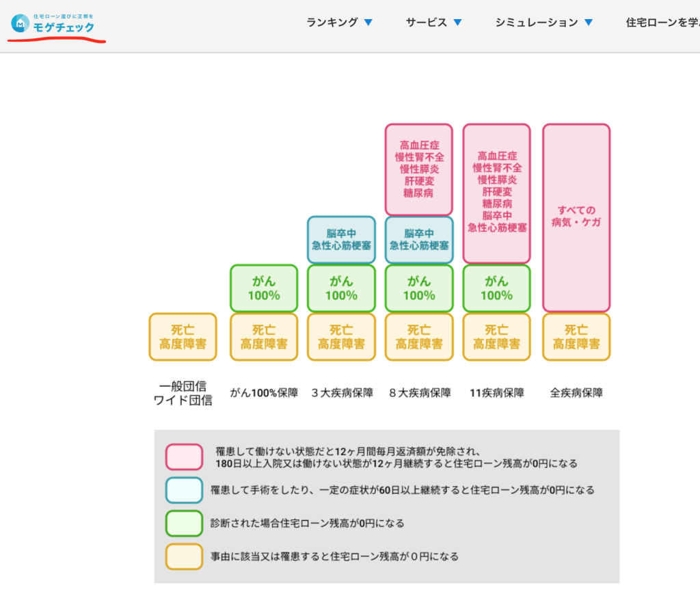Screen dimensions: 700x596
Task: Click the 全疾病保障 column label
Action: [576, 393]
